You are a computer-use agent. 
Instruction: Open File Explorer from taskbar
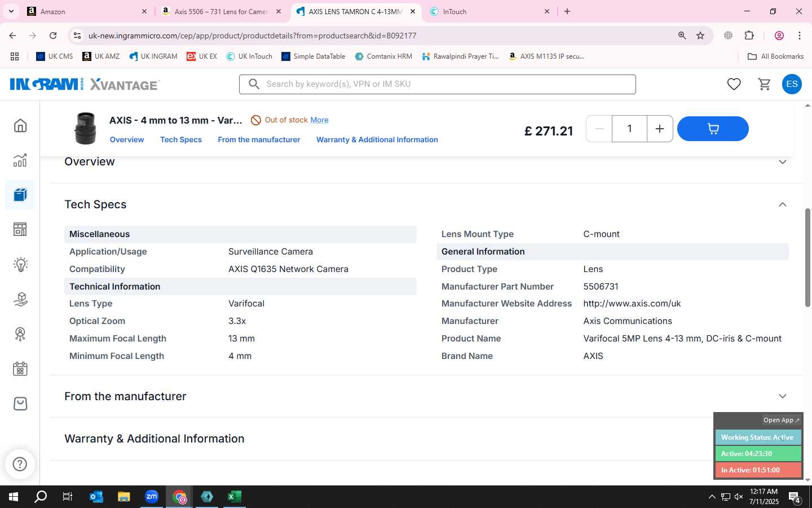123,497
